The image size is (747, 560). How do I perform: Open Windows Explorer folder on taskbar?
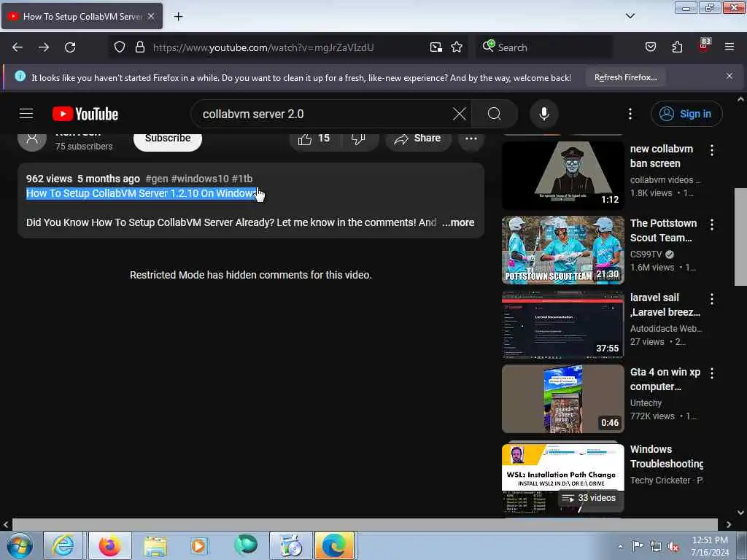pyautogui.click(x=155, y=545)
